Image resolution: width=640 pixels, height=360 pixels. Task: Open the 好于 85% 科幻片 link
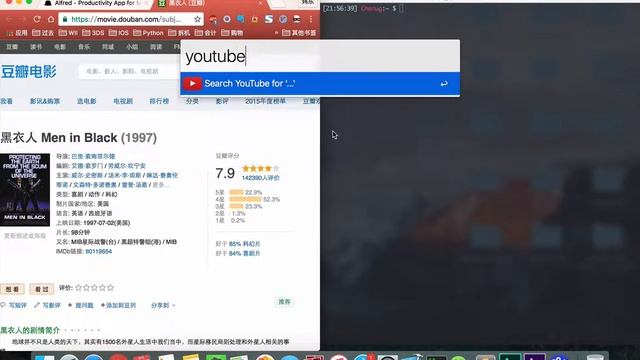click(x=244, y=244)
